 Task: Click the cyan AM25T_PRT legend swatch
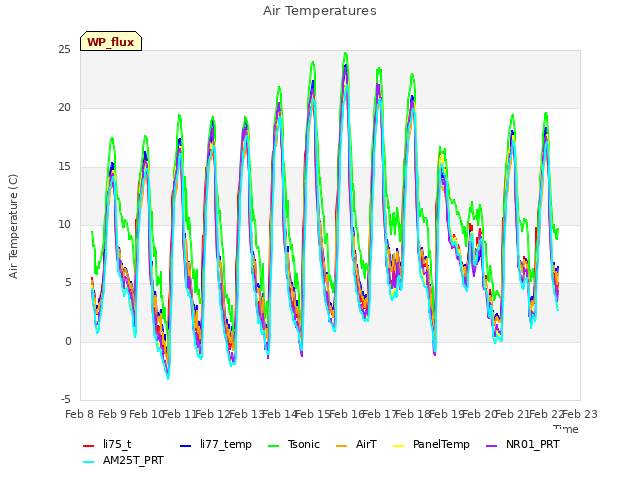click(89, 462)
